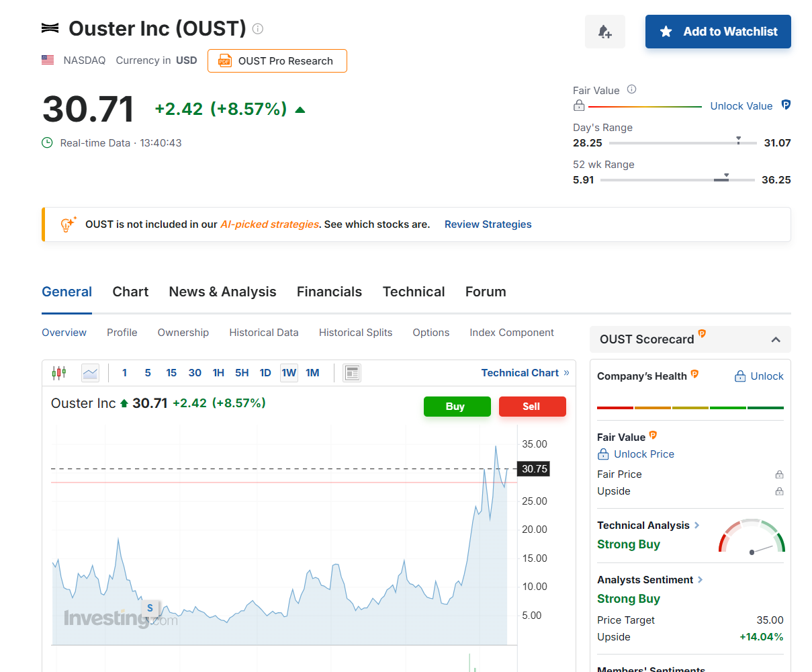Select the 5 minute chart interval

click(148, 373)
